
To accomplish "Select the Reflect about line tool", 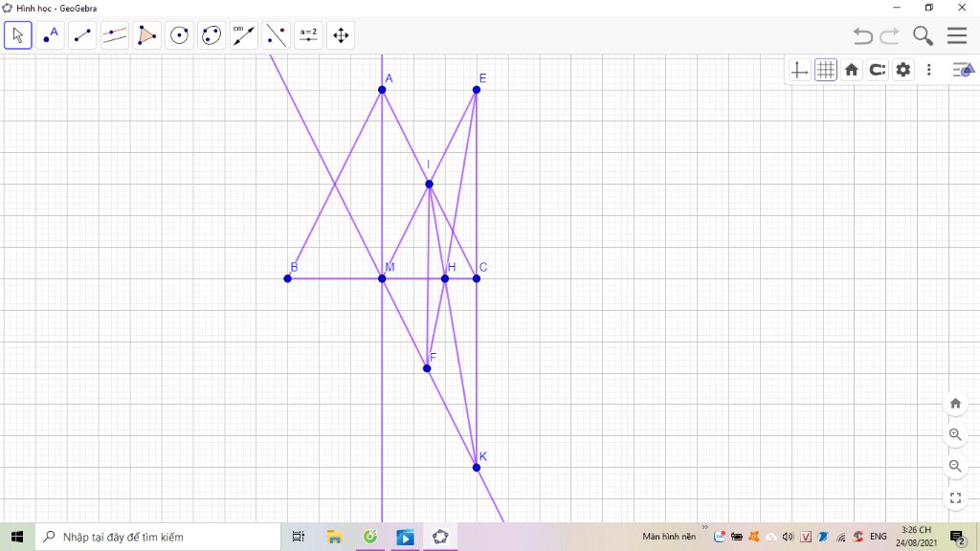I will pos(277,35).
